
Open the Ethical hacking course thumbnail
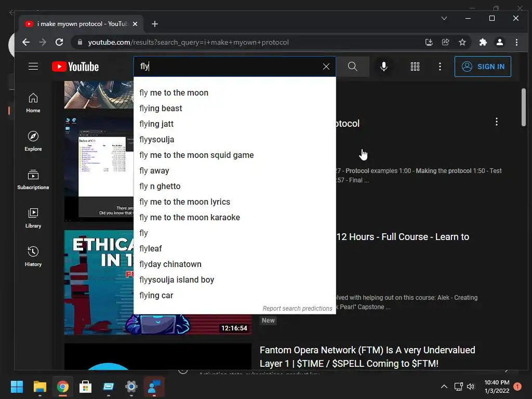pyautogui.click(x=98, y=282)
